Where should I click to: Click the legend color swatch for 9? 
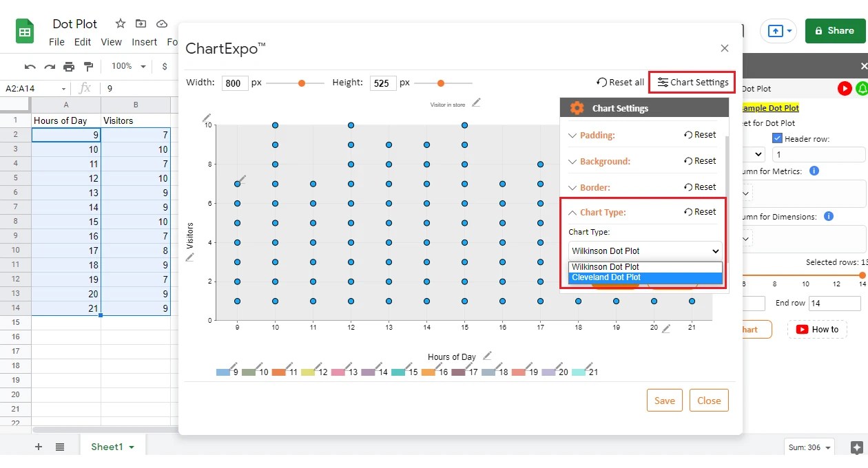(223, 372)
